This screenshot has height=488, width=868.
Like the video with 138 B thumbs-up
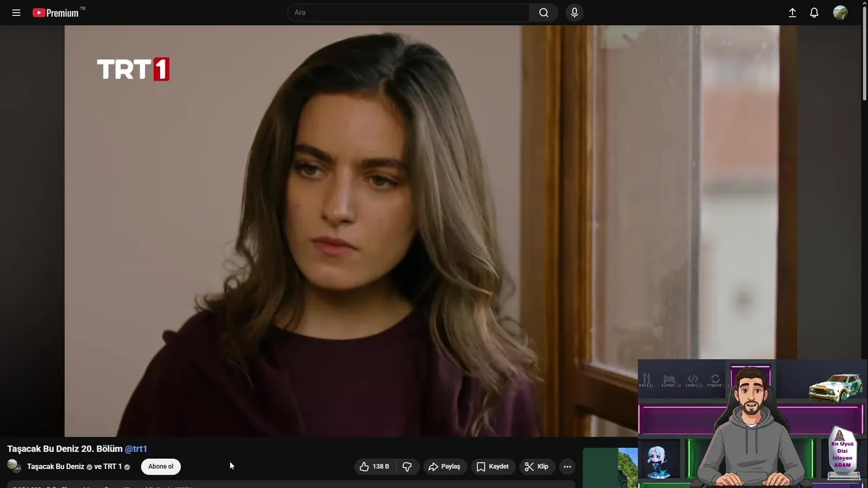pos(374,466)
